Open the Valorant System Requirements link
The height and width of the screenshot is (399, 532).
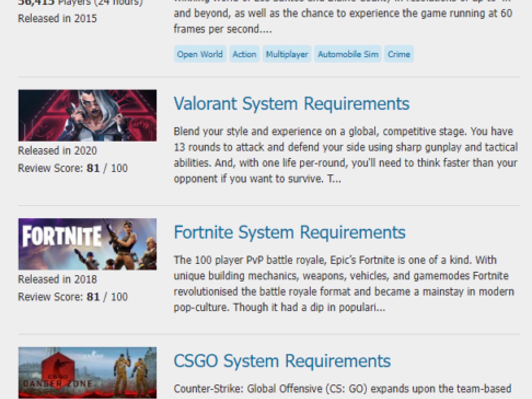click(x=291, y=104)
